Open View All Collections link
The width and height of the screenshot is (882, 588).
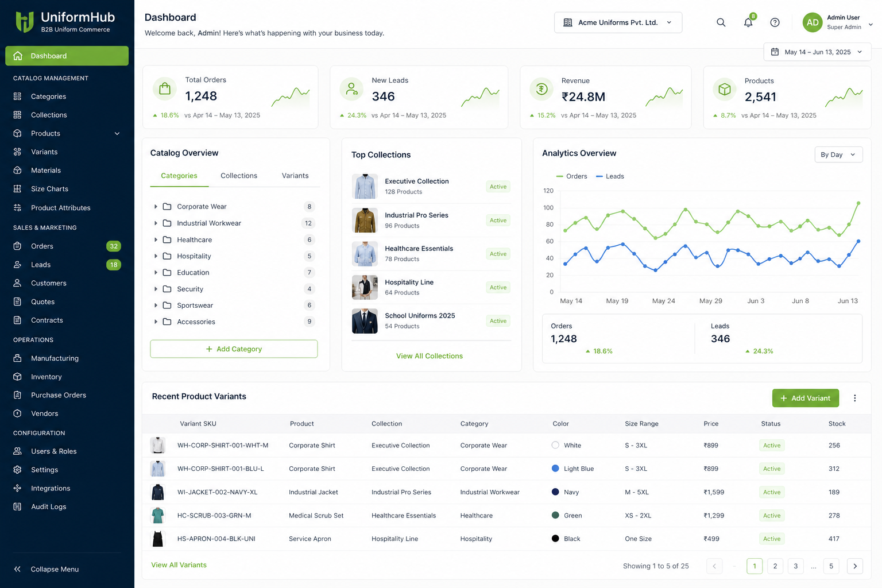[x=430, y=356]
